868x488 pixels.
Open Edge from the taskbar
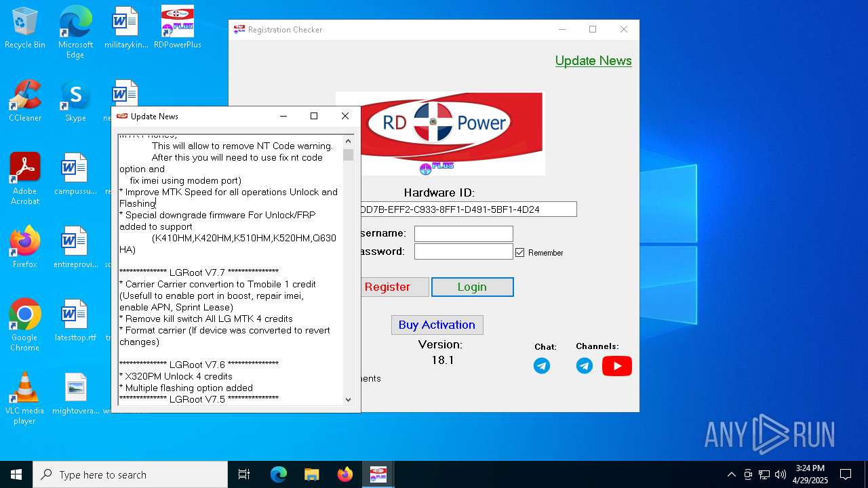(x=279, y=474)
